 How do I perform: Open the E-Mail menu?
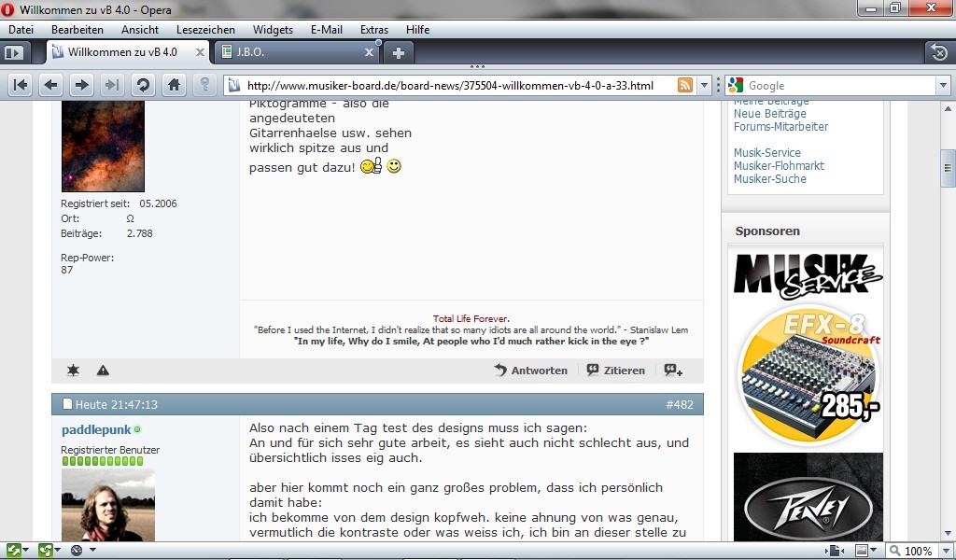(x=326, y=29)
